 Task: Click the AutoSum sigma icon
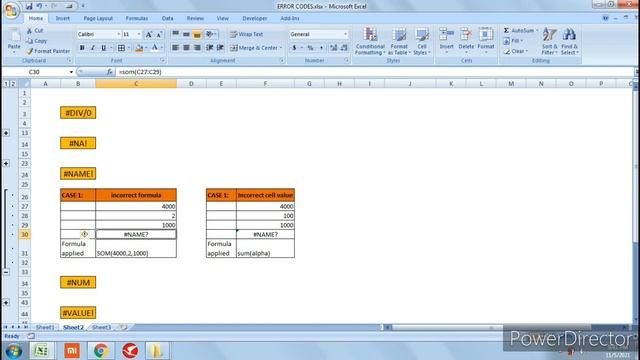coord(507,31)
